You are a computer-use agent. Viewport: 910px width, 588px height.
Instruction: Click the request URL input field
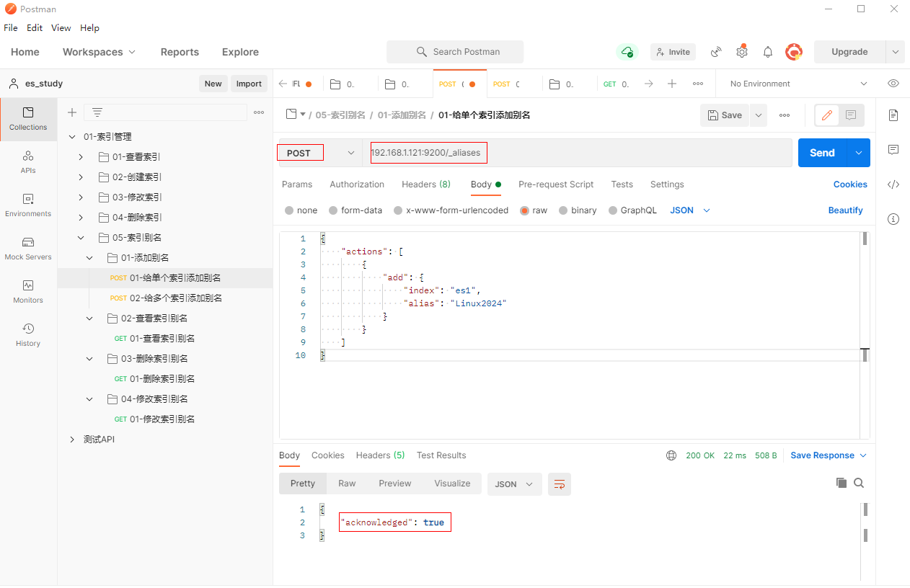577,153
